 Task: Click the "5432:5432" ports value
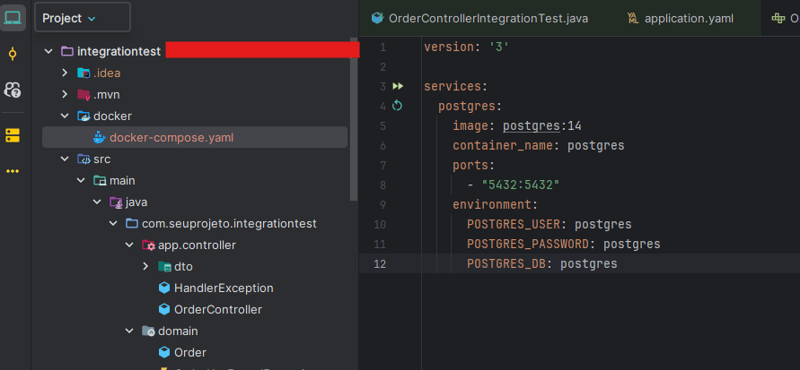click(520, 185)
